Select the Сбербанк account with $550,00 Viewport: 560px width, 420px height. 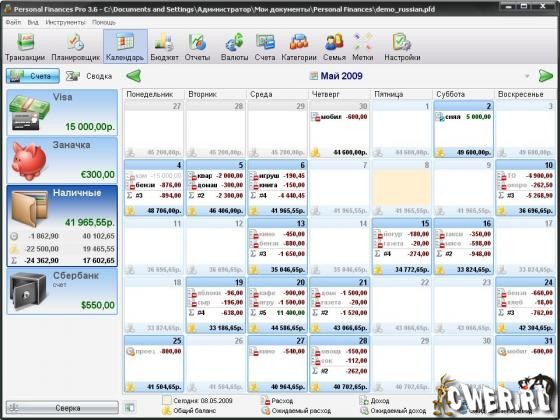tap(62, 291)
